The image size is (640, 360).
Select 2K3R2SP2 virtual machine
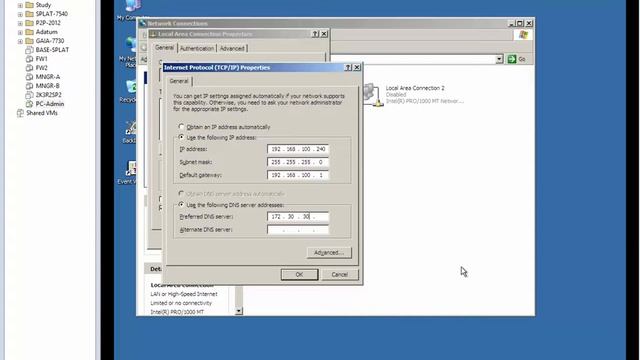pos(49,95)
